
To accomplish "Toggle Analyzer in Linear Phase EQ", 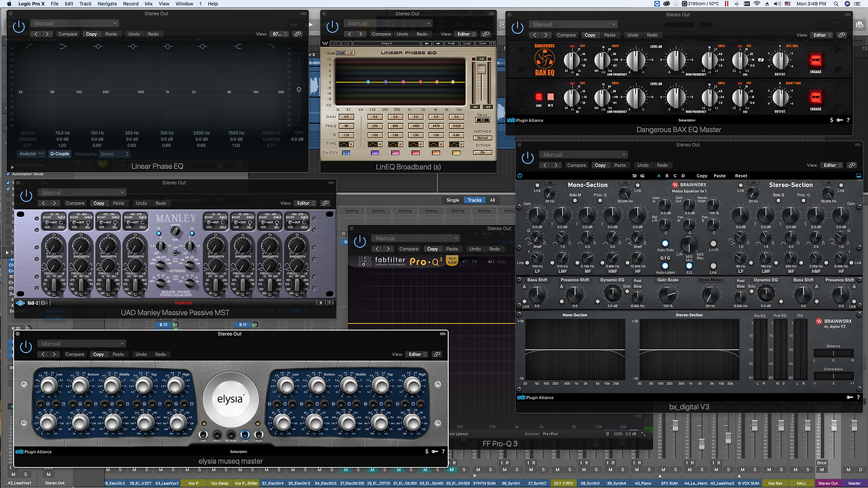I will click(x=31, y=154).
